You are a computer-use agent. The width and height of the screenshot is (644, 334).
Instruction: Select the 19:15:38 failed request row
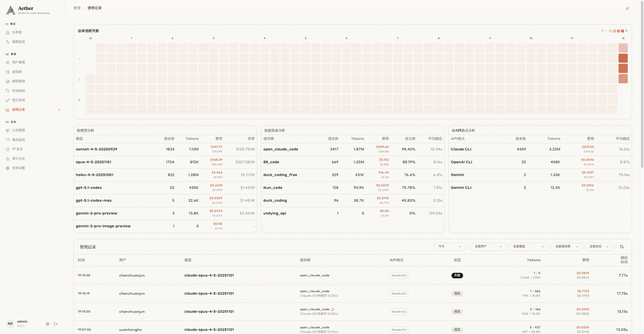[352, 276]
